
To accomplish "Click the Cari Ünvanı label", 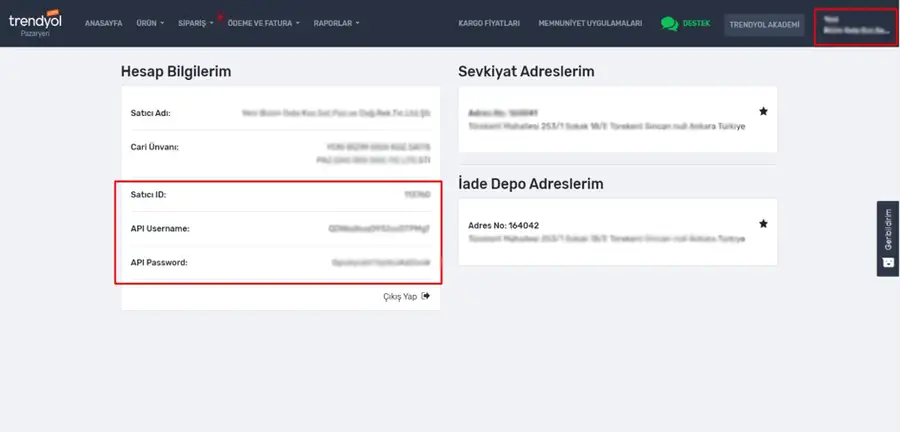I will [x=154, y=147].
